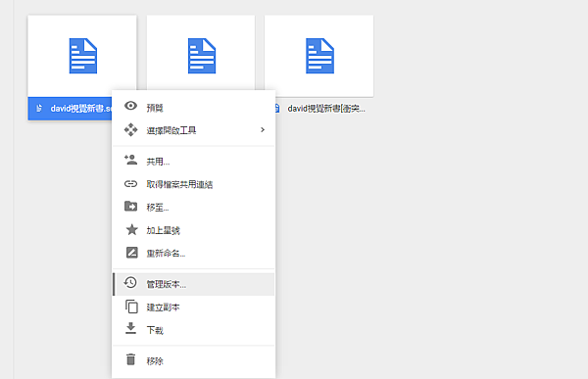This screenshot has width=588, height=379.
Task: Select the first document thumbnail (david視覺新書.s)
Action: tap(82, 56)
